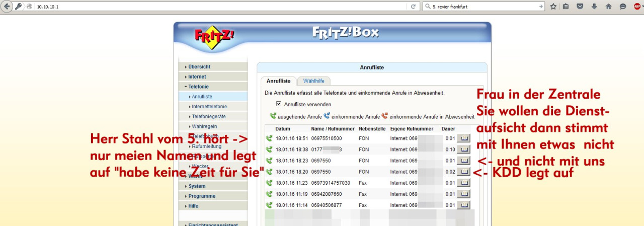The image size is (644, 226).
Task: Bookmark this page with the star icon
Action: pos(553,7)
